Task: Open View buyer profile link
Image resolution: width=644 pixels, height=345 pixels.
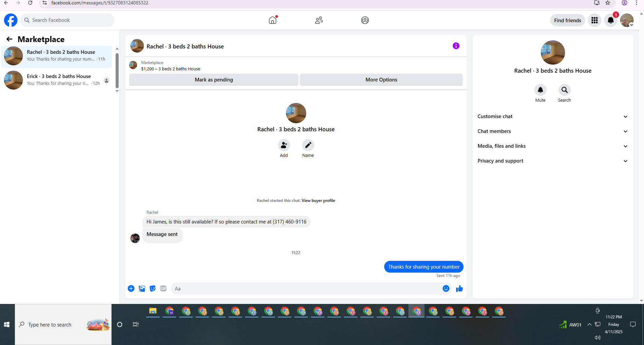Action: [318, 201]
